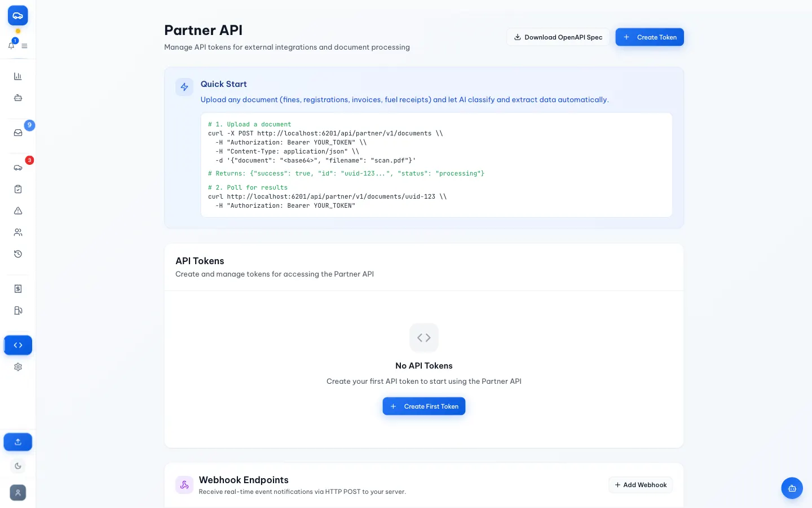The width and height of the screenshot is (812, 508).
Task: Open the history clock icon
Action: (x=18, y=254)
